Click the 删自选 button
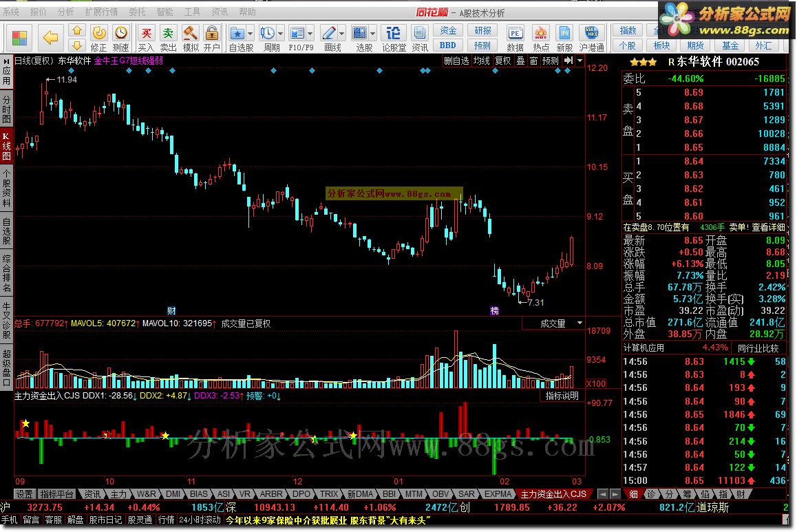The width and height of the screenshot is (797, 532). pos(456,61)
